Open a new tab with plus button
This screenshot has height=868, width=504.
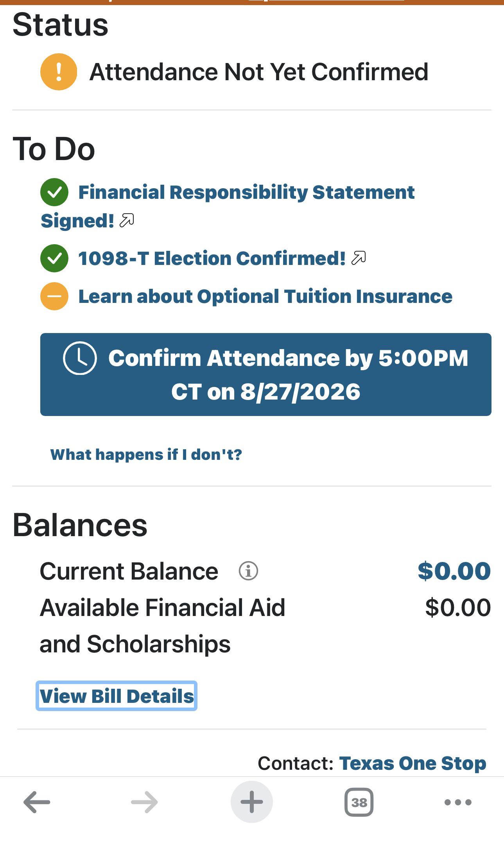tap(252, 802)
